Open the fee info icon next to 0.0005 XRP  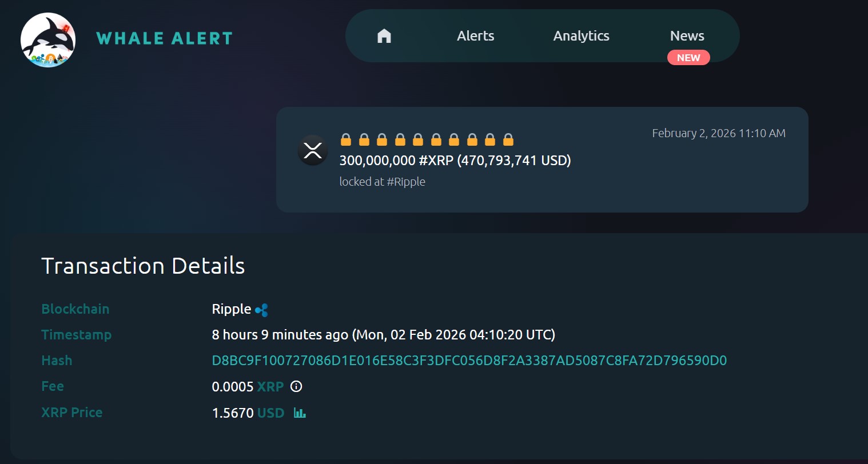pyautogui.click(x=296, y=387)
